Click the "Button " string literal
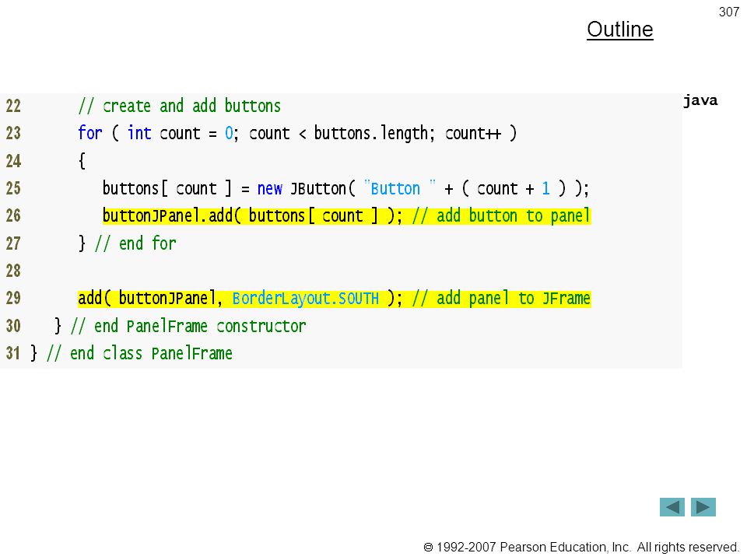747x560 pixels. point(399,188)
